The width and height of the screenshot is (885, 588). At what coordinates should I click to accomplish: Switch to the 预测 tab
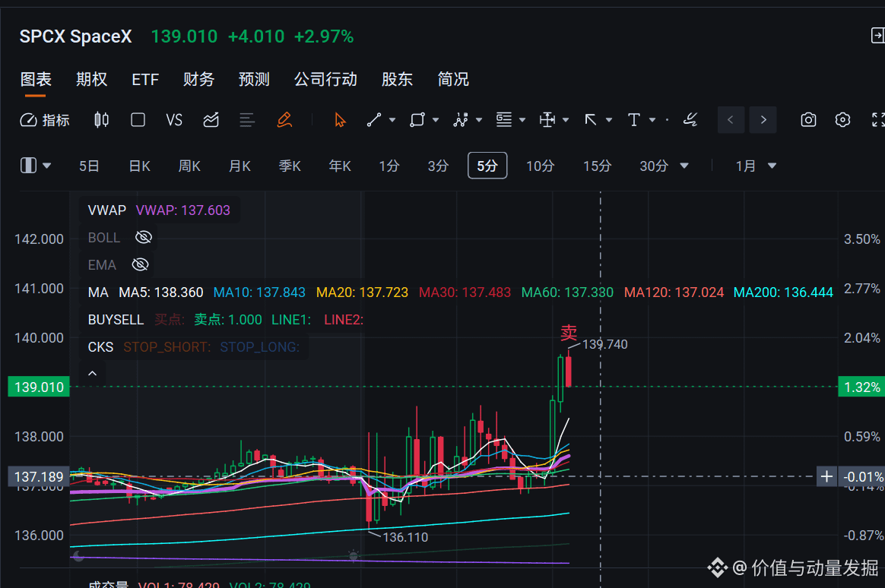pos(254,80)
